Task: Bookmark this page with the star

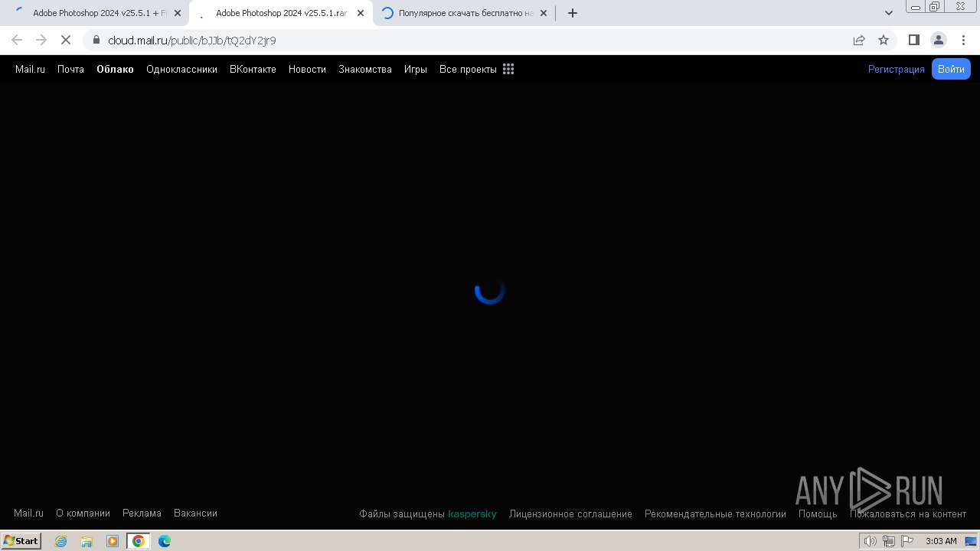Action: [884, 40]
